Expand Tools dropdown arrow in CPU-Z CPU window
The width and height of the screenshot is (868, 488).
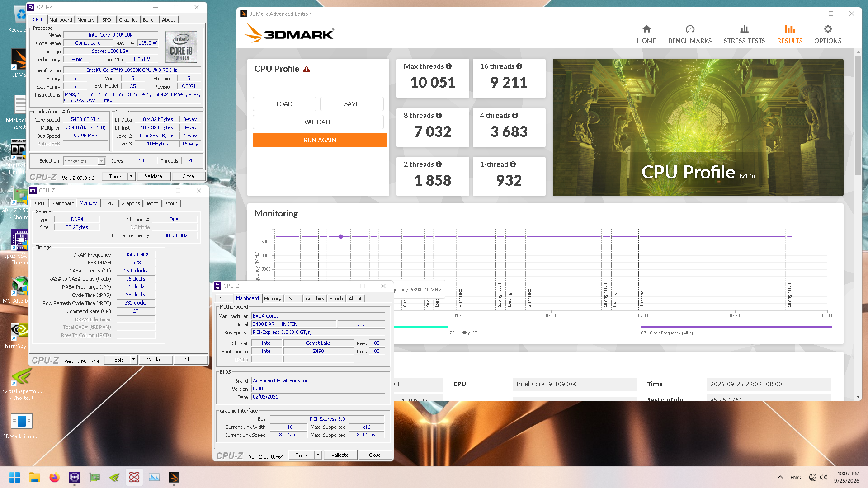(131, 176)
